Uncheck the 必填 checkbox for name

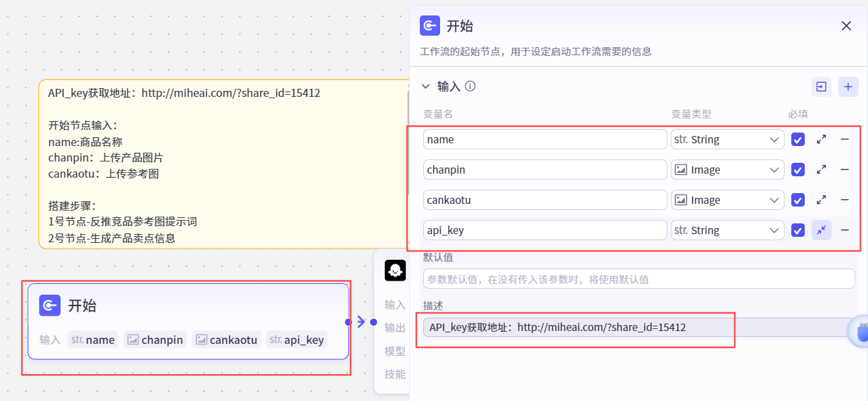[797, 139]
